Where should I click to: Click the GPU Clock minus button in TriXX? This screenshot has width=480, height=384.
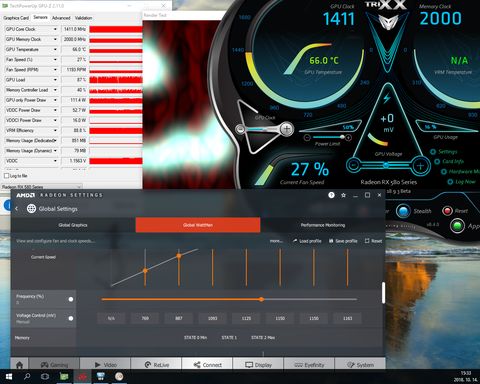coord(240,129)
